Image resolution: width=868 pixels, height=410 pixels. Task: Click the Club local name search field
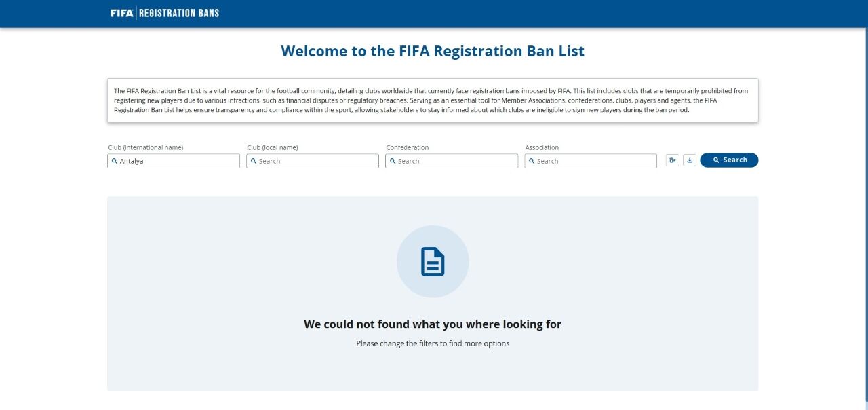coord(313,161)
